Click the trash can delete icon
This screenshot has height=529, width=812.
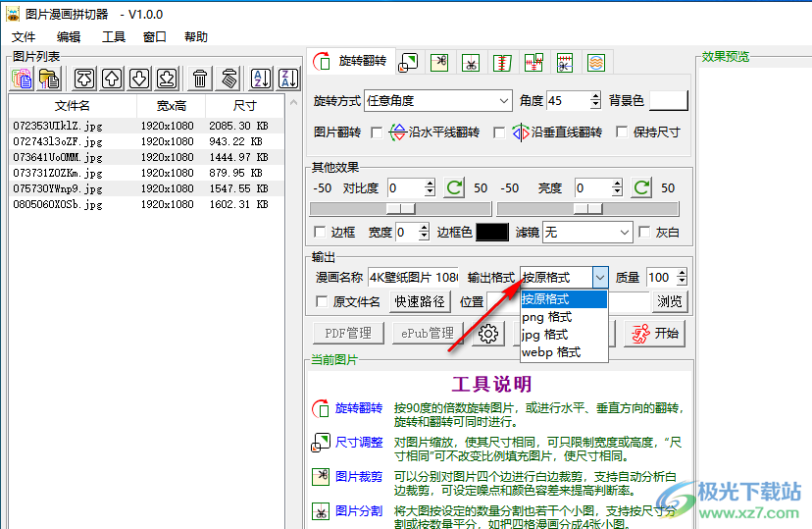click(x=200, y=79)
